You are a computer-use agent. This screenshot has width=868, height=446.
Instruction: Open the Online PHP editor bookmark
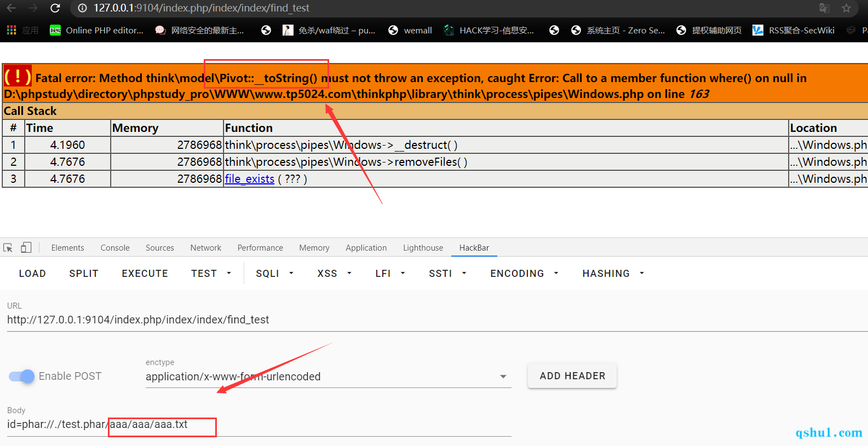(96, 30)
